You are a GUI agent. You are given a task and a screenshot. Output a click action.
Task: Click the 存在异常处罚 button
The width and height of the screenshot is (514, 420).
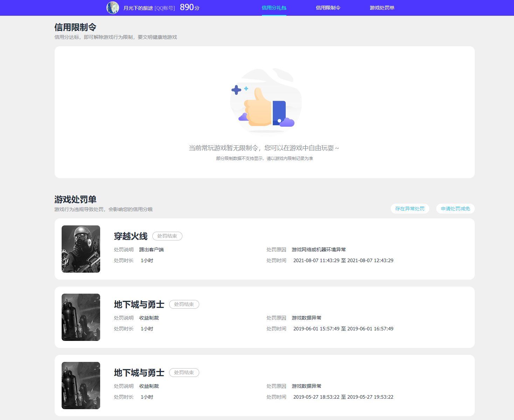(x=410, y=209)
